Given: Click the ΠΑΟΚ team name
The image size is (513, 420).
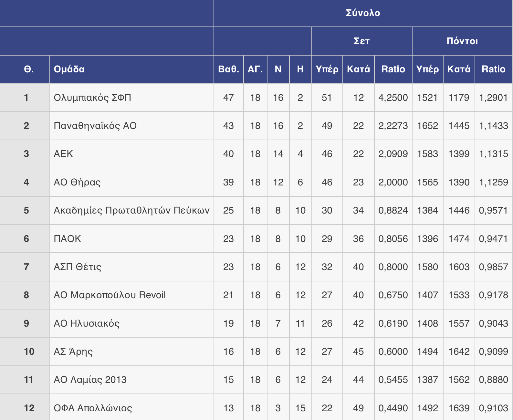Looking at the screenshot, I should coord(67,239).
